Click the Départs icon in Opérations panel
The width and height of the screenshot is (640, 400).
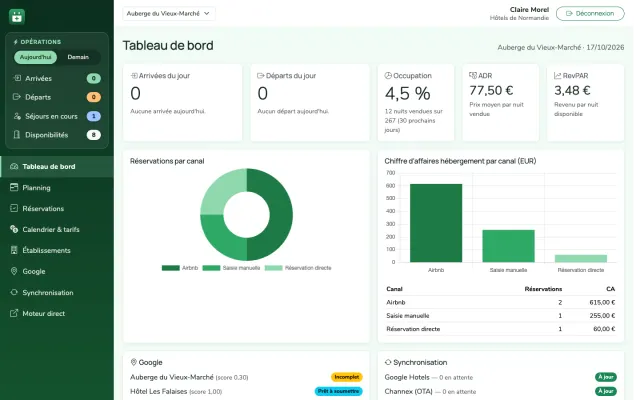[17, 97]
